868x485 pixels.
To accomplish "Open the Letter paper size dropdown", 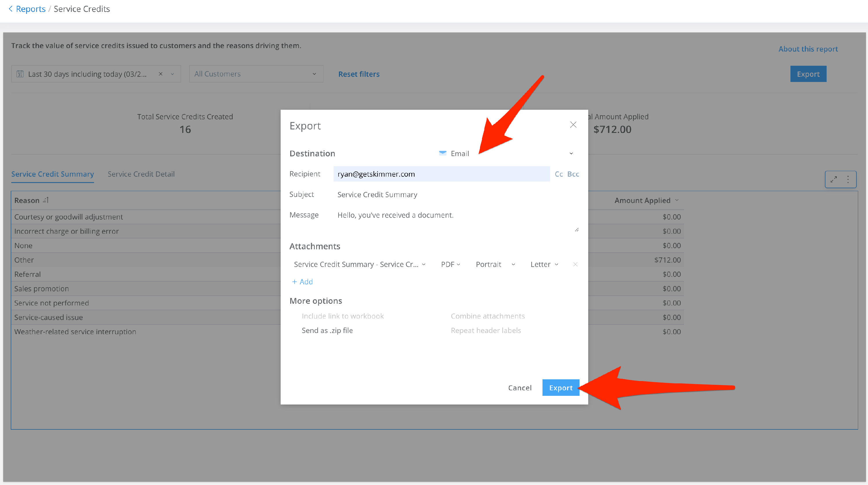I will tap(544, 264).
